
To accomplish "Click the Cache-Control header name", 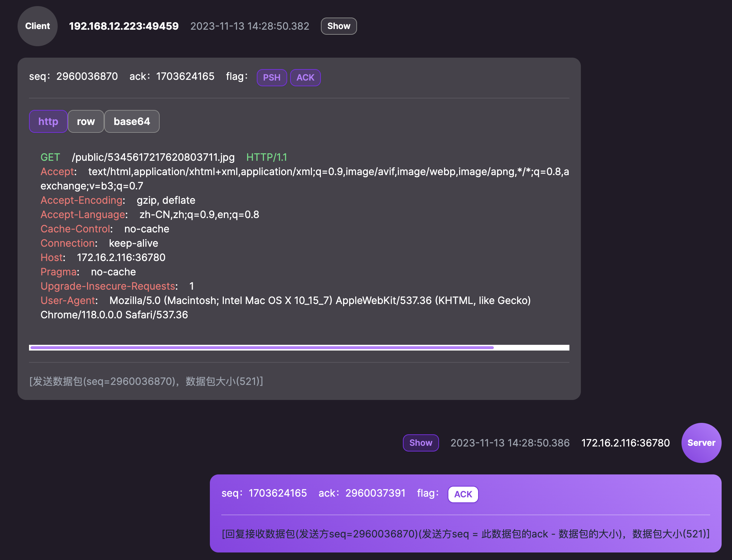I will click(x=75, y=229).
